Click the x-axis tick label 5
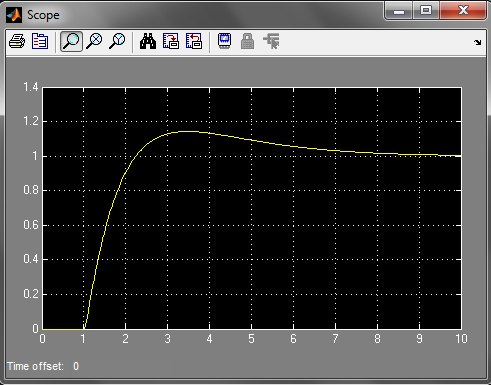Screen dimensions: 491x385 [x=251, y=339]
